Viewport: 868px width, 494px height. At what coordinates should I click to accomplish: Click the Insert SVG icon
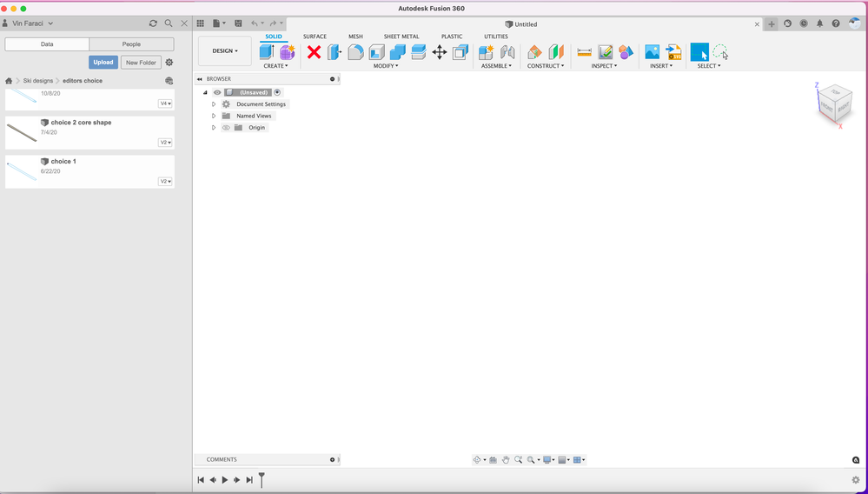(x=673, y=52)
